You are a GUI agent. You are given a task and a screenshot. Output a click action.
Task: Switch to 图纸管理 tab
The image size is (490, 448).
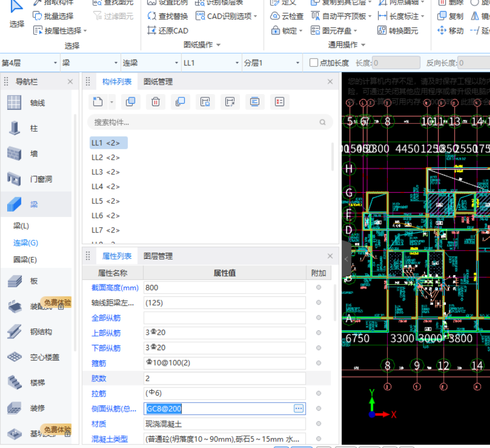tap(158, 81)
